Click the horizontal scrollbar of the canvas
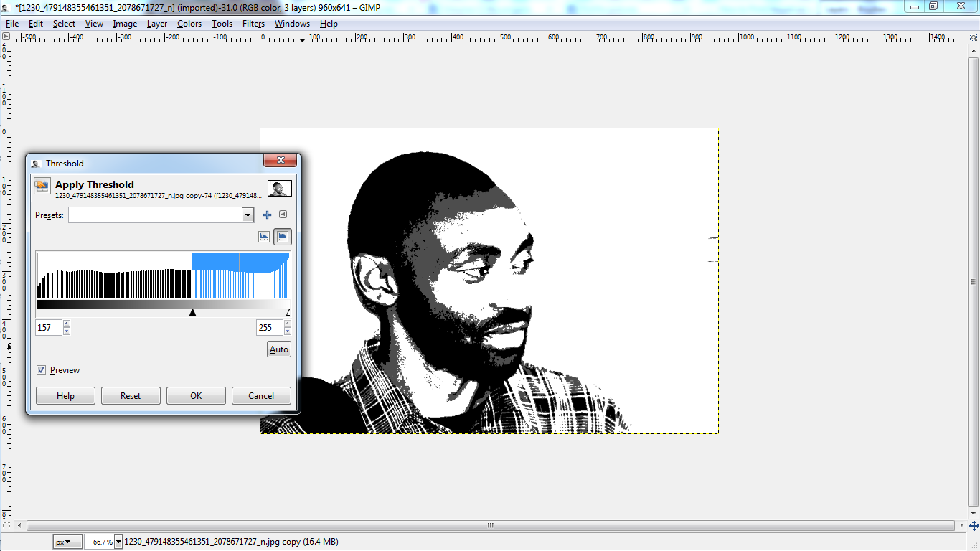 pos(490,525)
